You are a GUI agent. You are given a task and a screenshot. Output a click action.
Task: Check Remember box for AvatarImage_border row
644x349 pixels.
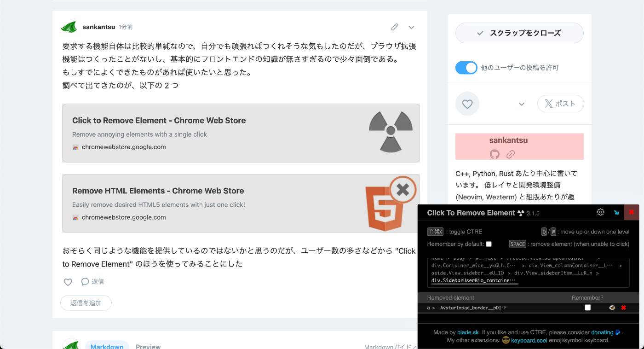pos(587,308)
